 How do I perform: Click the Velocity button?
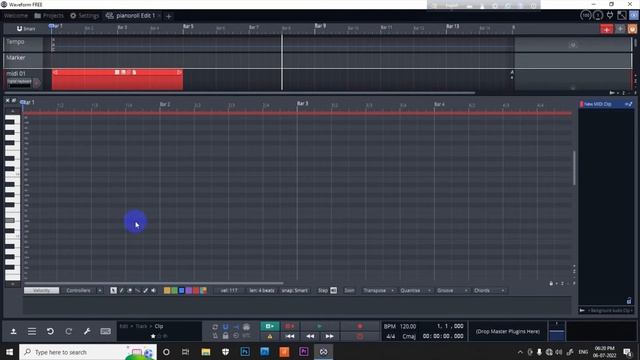click(41, 291)
